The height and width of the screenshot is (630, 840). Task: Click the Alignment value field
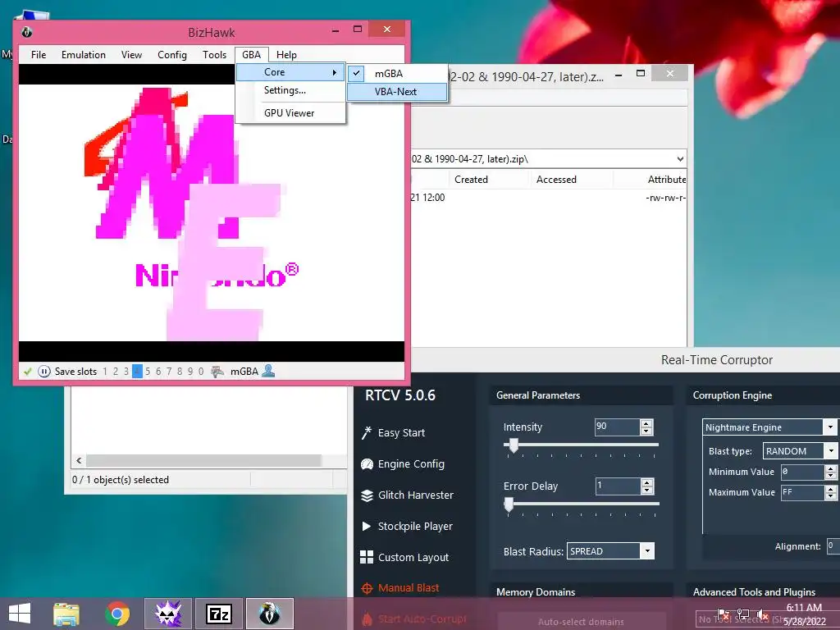pyautogui.click(x=833, y=546)
